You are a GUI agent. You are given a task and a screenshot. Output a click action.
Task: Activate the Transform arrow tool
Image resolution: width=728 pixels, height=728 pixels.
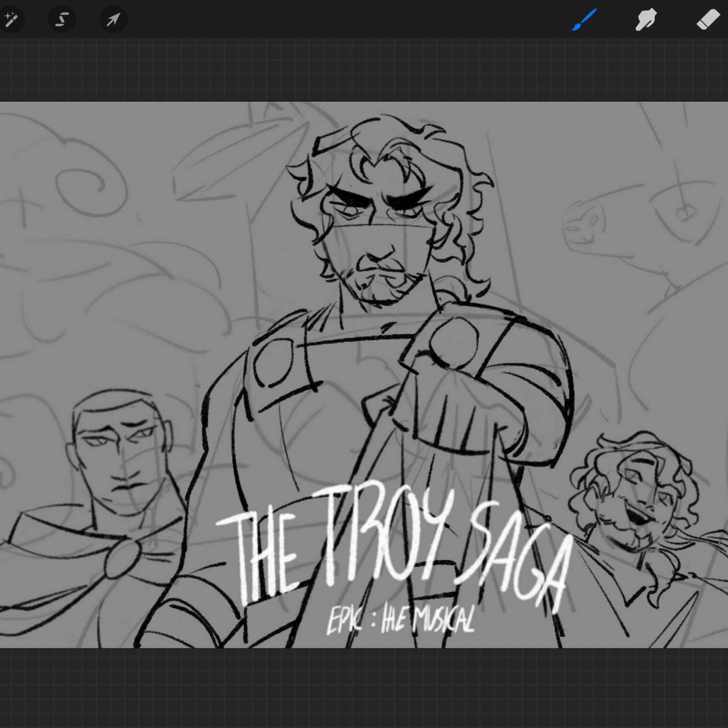pyautogui.click(x=114, y=20)
